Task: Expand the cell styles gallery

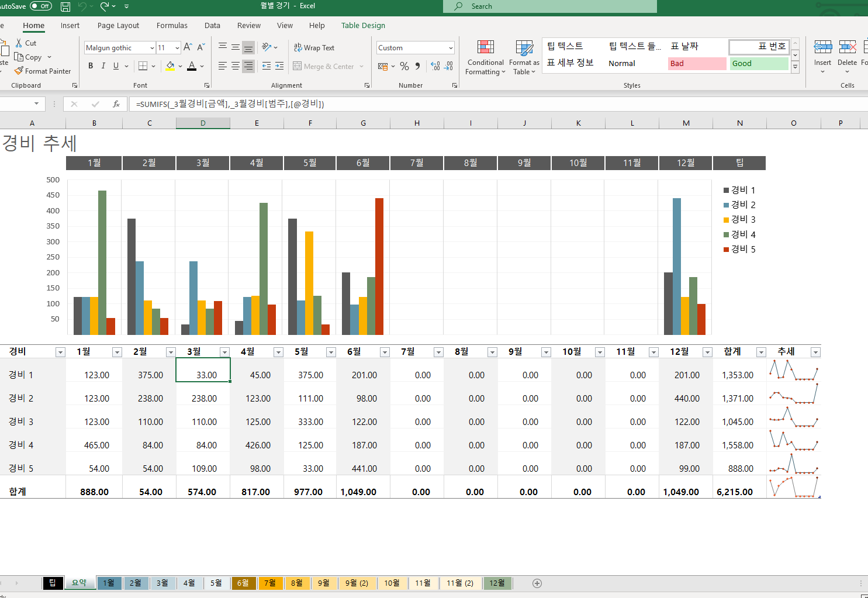Action: point(795,68)
